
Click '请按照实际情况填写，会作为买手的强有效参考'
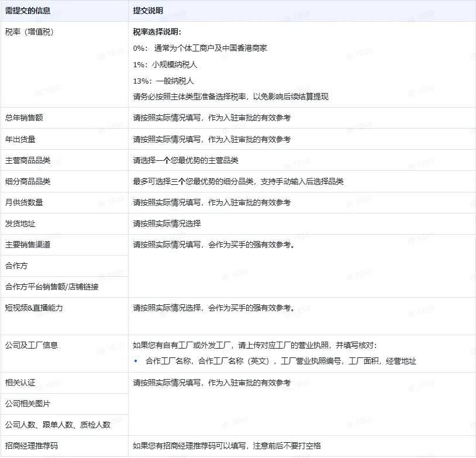[x=213, y=245]
